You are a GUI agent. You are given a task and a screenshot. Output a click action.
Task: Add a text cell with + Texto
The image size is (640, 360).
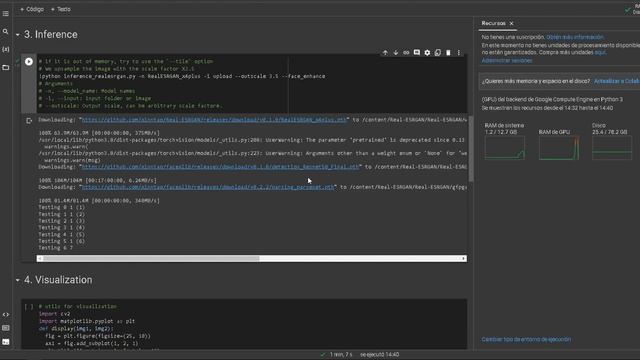(61, 9)
